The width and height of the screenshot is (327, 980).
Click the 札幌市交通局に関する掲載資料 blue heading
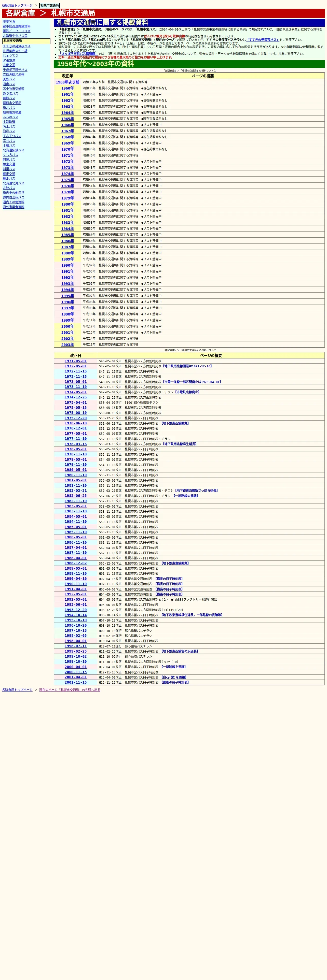[x=189, y=23]
